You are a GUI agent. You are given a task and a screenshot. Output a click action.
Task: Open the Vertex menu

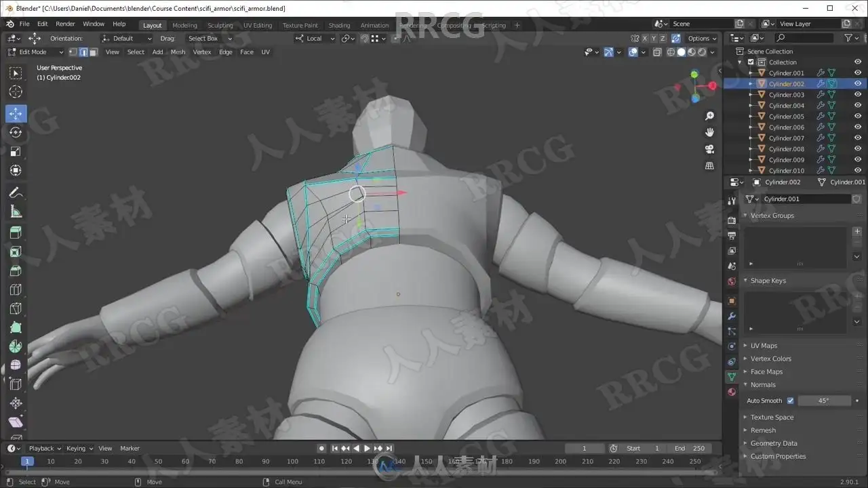(x=202, y=52)
